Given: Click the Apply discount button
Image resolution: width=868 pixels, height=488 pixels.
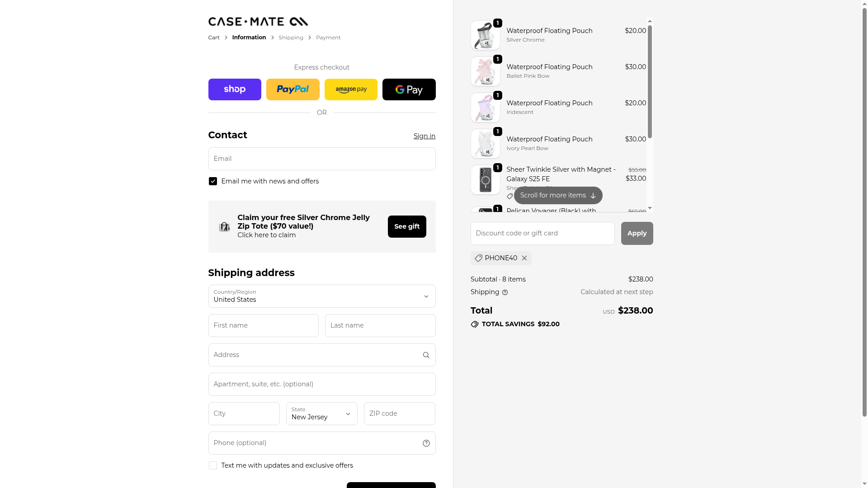Looking at the screenshot, I should (x=637, y=233).
